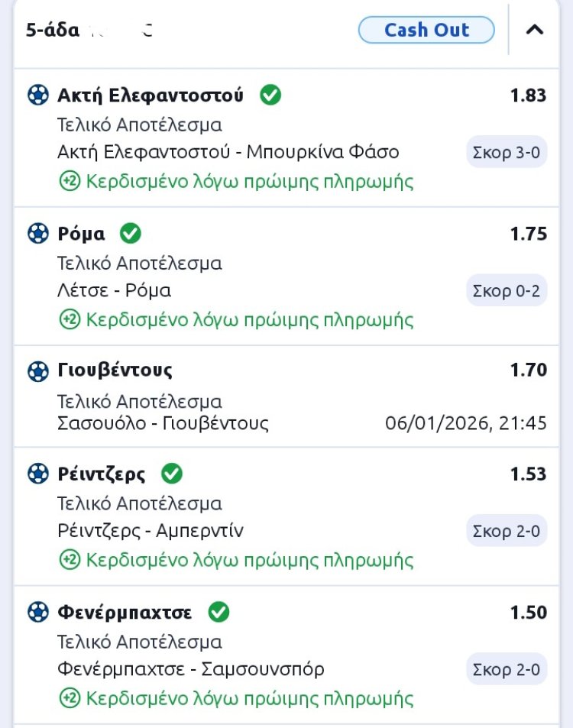Click the 1.70 odds for Γιουβέντους
Viewport: 573px width, 728px height.
529,370
